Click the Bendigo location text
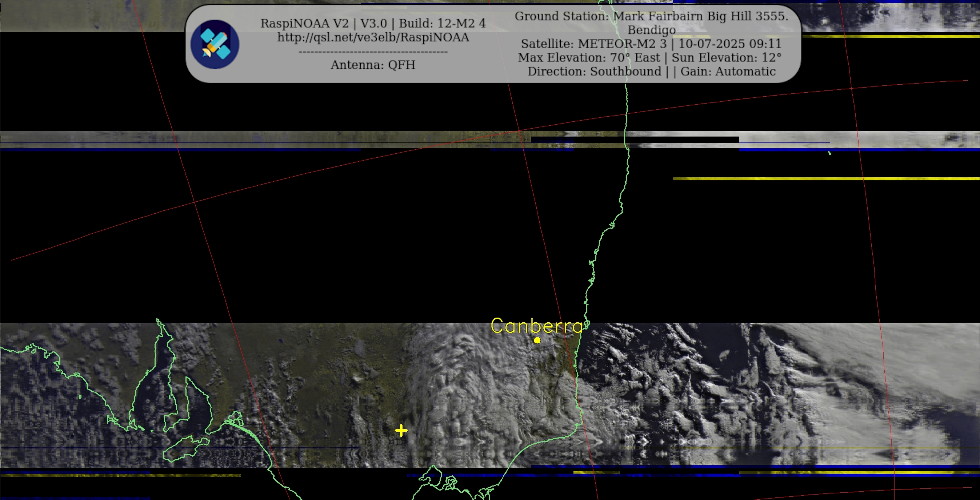This screenshot has height=500, width=980. point(651,30)
